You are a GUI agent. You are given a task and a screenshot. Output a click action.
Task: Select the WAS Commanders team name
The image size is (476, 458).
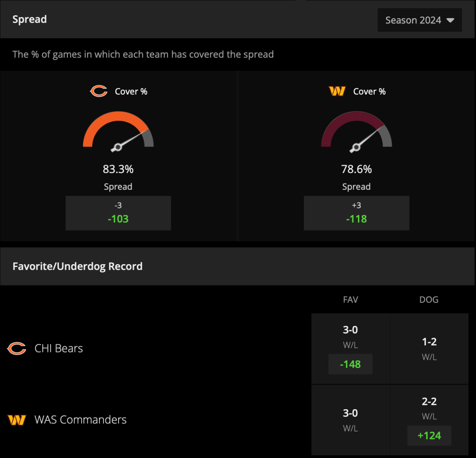[x=80, y=420]
